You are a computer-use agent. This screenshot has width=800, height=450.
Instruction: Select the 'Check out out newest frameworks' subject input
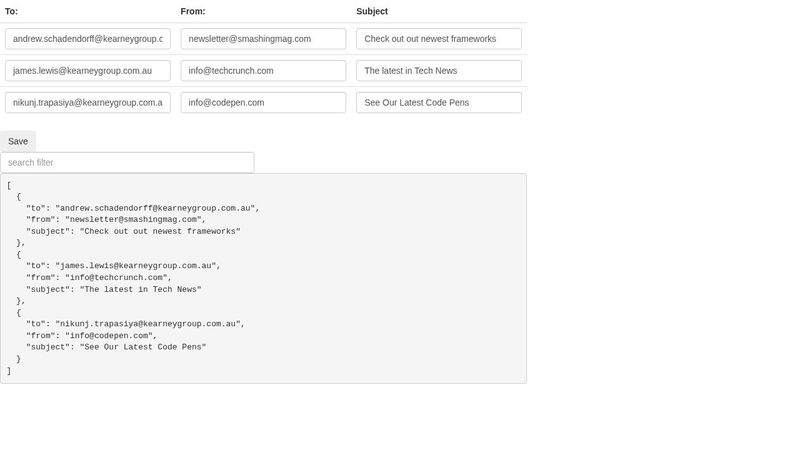click(x=439, y=39)
